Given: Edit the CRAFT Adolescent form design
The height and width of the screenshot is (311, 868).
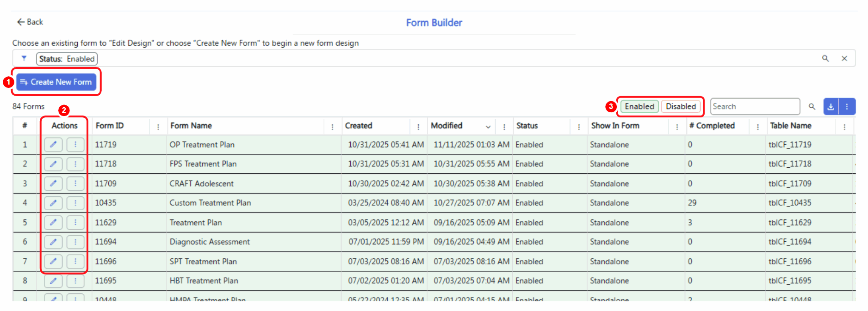Looking at the screenshot, I should [x=53, y=183].
